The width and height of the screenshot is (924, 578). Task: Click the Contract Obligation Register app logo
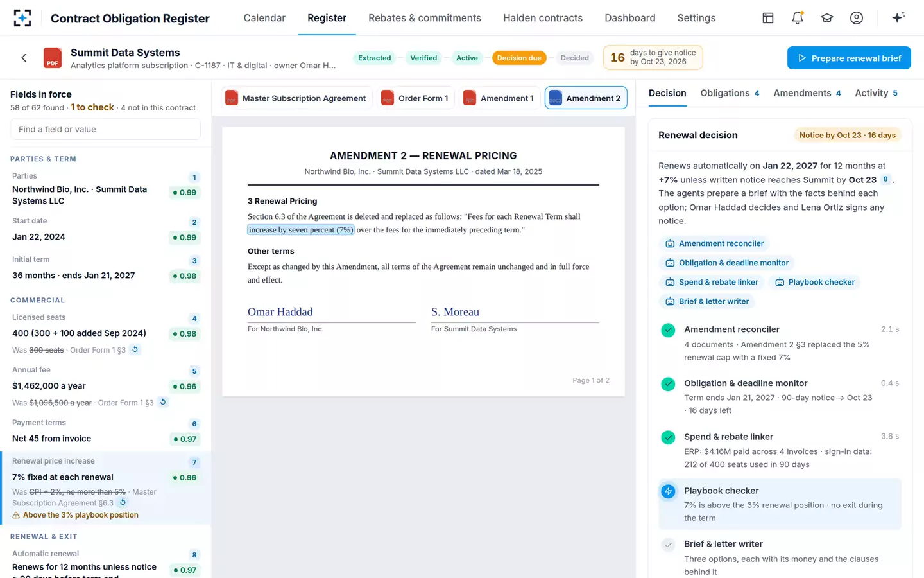[22, 18]
